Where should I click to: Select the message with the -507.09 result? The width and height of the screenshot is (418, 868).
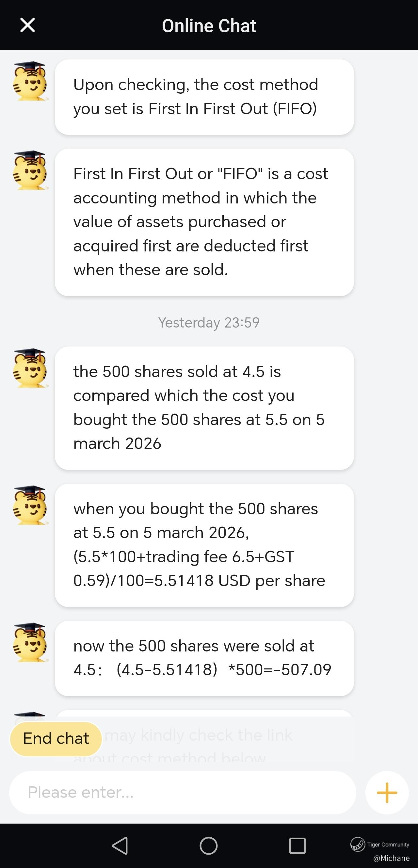(204, 658)
